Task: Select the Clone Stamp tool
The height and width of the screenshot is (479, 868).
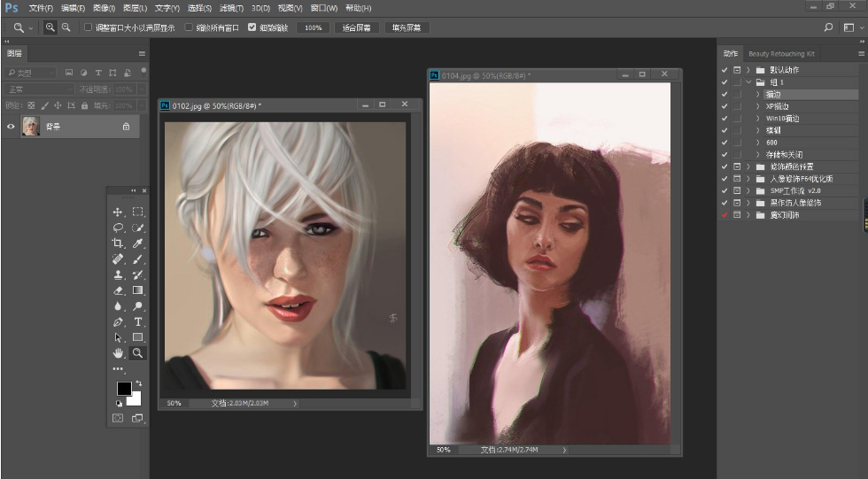Action: tap(118, 275)
